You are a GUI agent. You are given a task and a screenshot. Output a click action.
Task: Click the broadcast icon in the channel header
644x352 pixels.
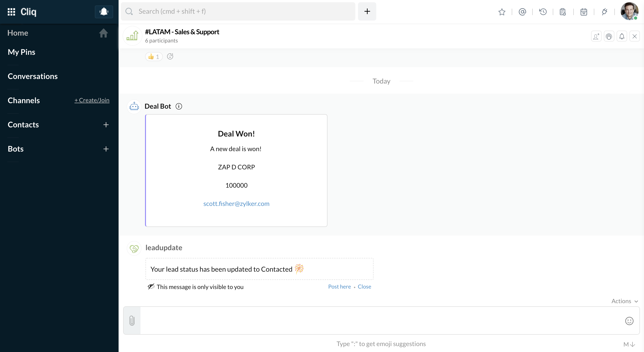pos(609,36)
